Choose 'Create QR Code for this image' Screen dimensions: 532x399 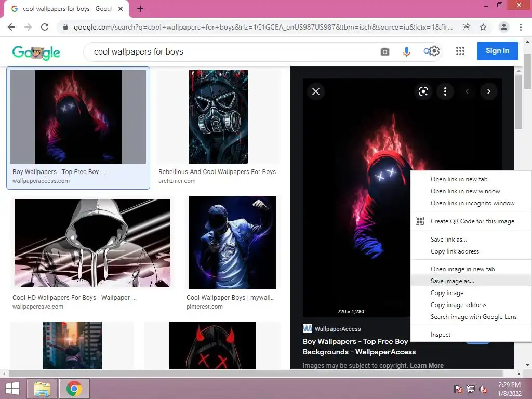471,221
